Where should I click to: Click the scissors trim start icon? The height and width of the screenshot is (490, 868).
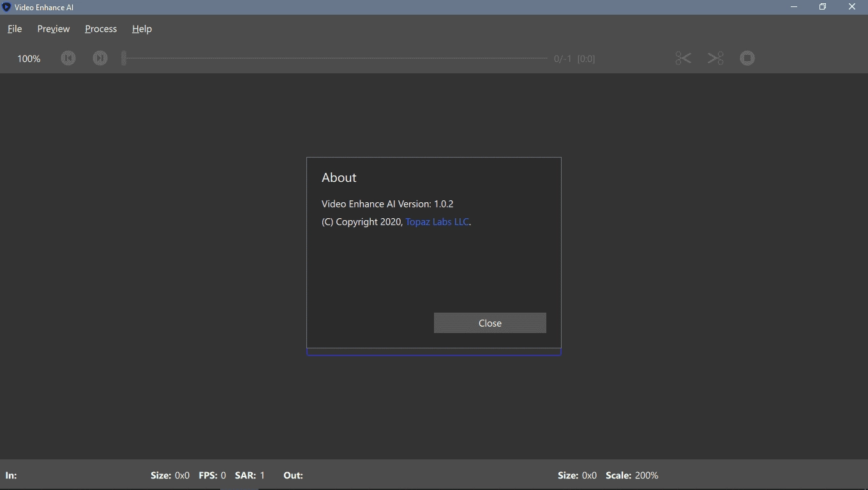683,58
